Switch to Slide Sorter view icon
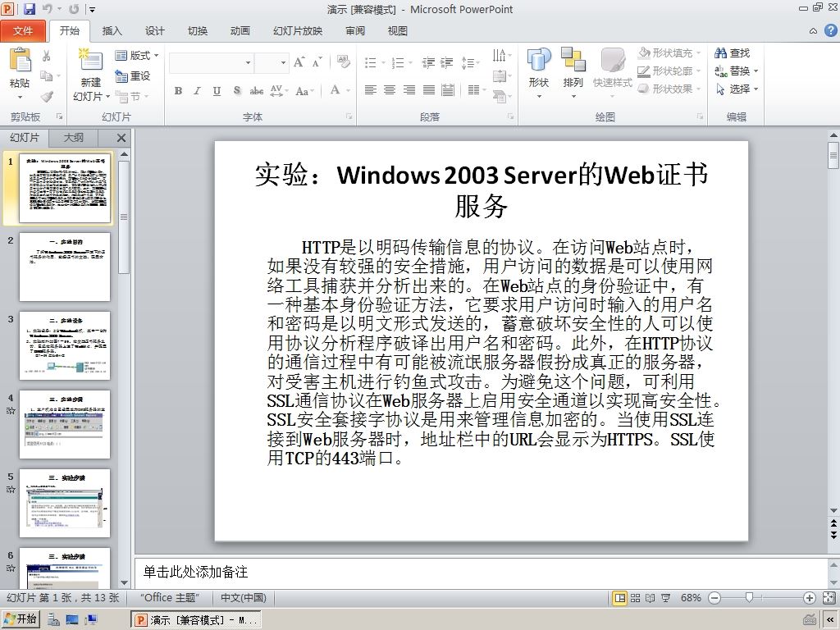 coord(635,598)
